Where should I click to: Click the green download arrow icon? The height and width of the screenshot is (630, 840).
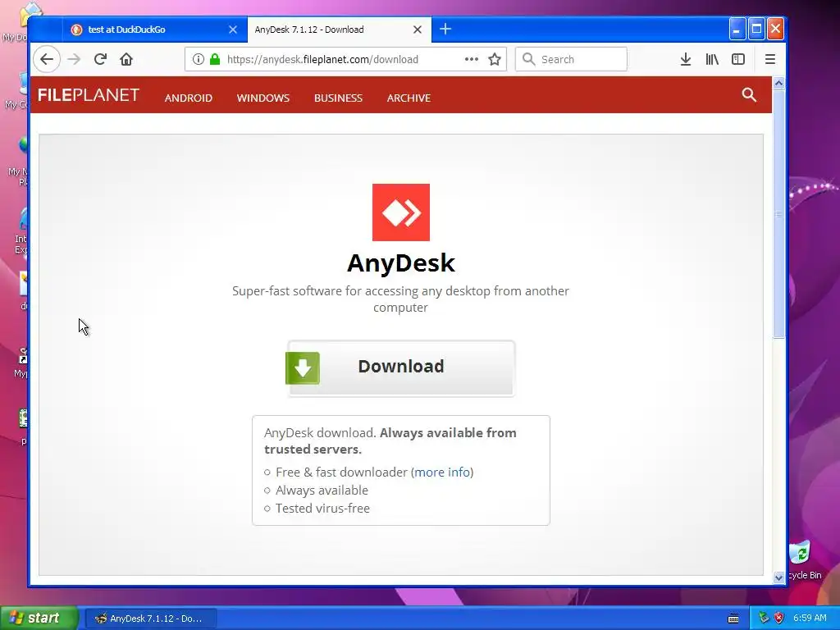303,368
